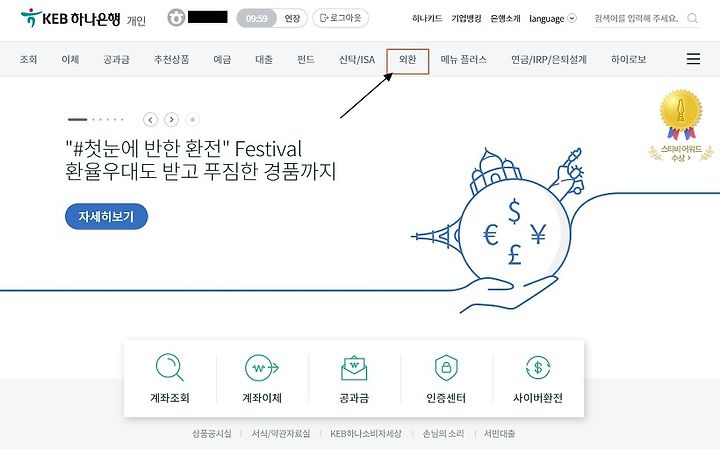Expand the language dropdown
The height and width of the screenshot is (449, 720).
coord(552,18)
